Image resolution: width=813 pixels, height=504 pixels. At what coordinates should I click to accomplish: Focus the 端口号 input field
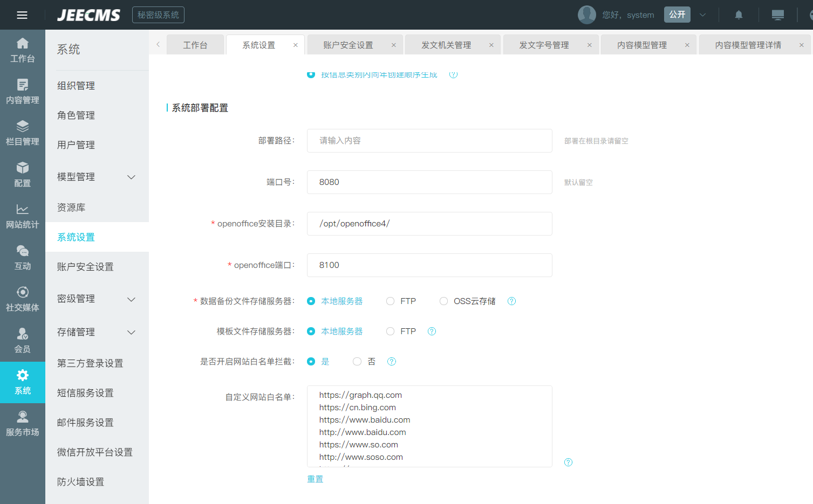pyautogui.click(x=429, y=182)
